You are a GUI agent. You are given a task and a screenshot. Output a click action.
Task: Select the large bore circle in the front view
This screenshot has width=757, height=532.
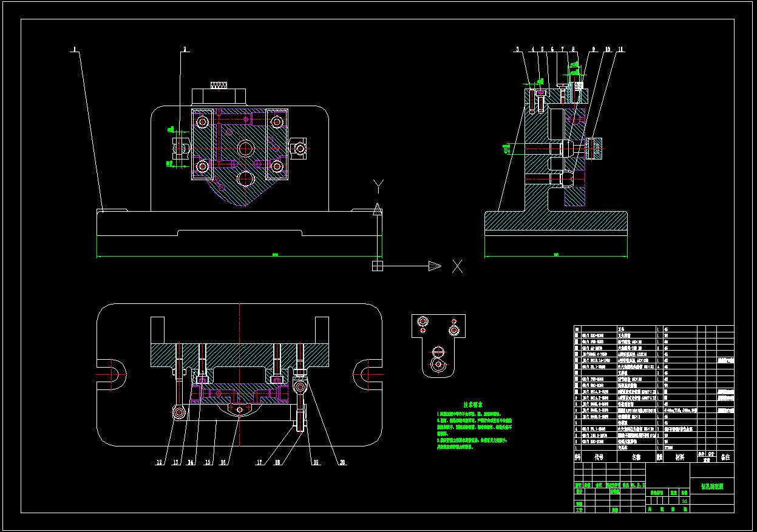click(x=246, y=148)
